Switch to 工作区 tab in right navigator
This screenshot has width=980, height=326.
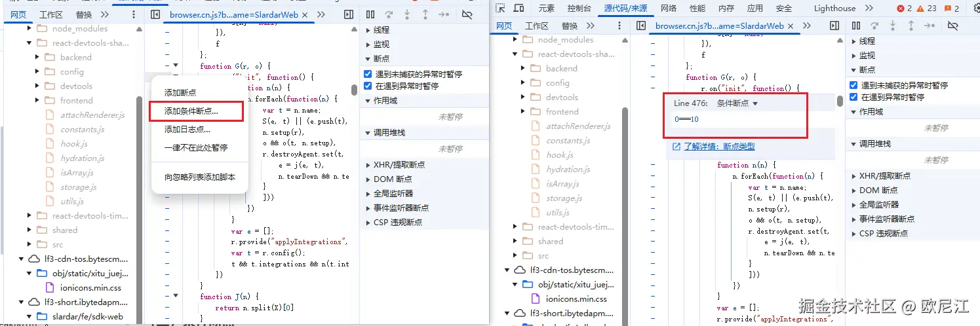click(536, 26)
